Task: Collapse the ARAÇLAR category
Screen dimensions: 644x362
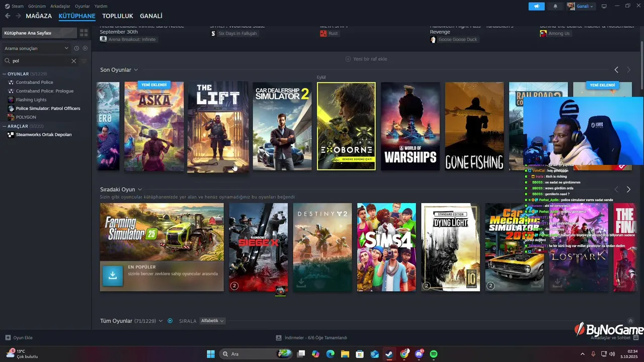Action: (x=5, y=126)
